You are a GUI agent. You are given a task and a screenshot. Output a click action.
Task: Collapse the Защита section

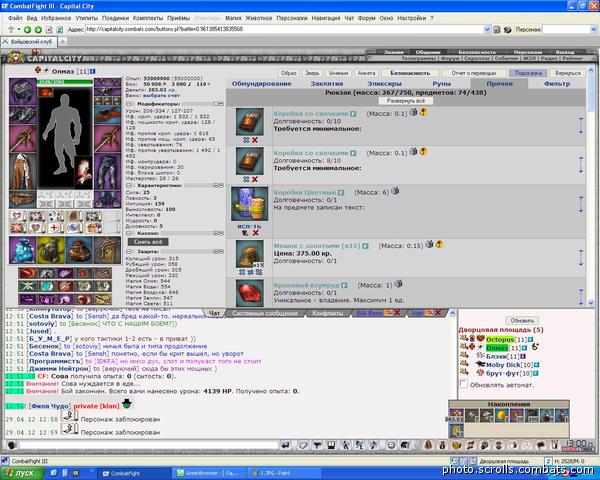pos(129,251)
